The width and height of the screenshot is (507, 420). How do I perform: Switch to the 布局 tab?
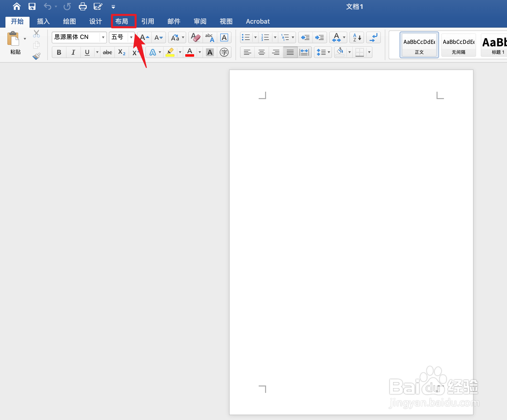122,21
